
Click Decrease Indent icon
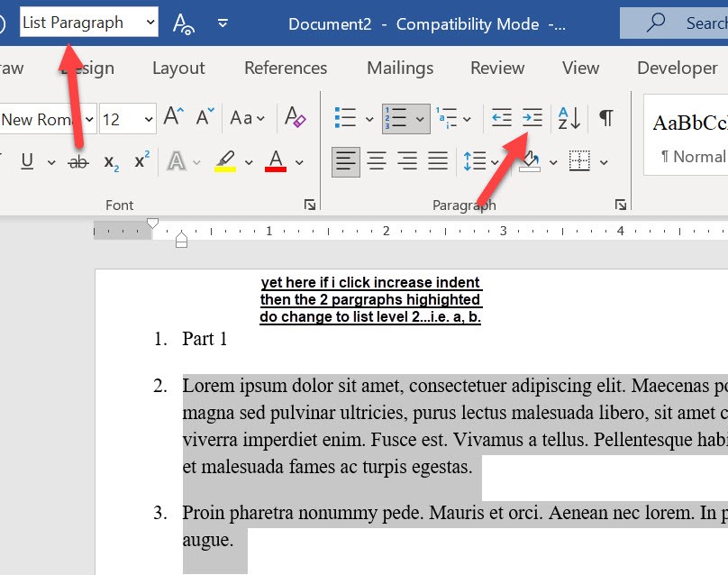502,118
